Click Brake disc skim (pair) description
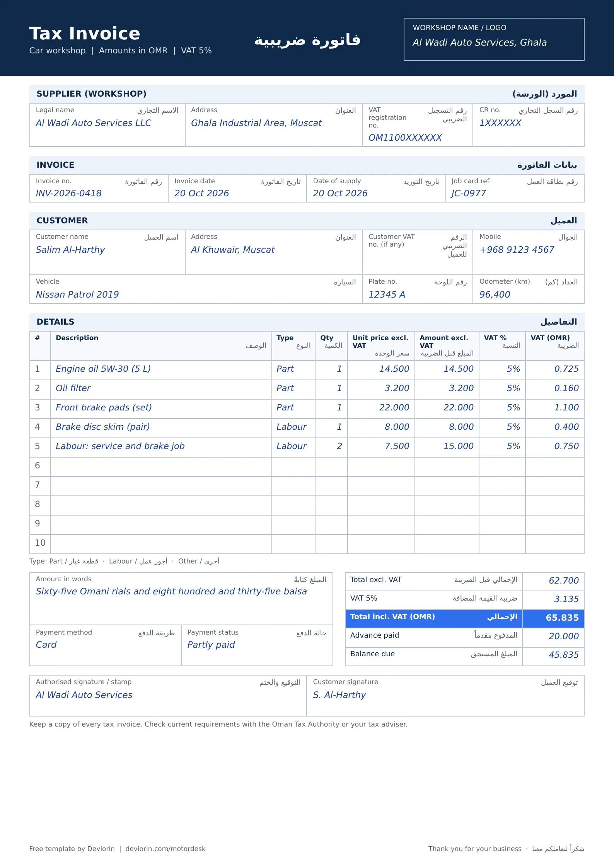Screen dimensions: 614x868 tap(102, 427)
